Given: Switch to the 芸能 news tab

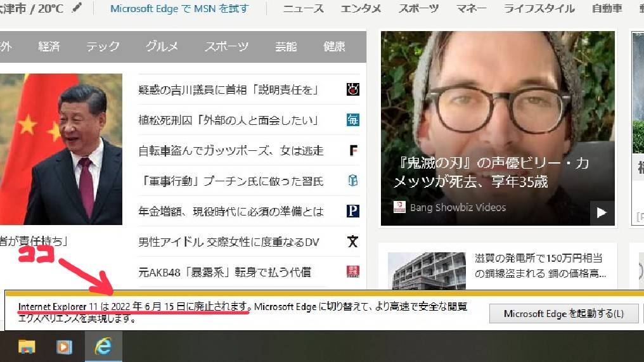Looking at the screenshot, I should coord(286,46).
